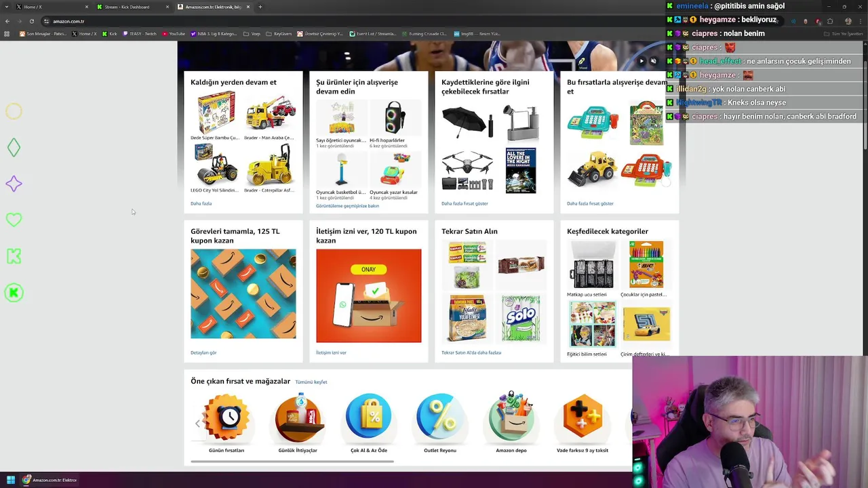Open the Event List / Streamla bookmark
The image size is (868, 488).
373,34
